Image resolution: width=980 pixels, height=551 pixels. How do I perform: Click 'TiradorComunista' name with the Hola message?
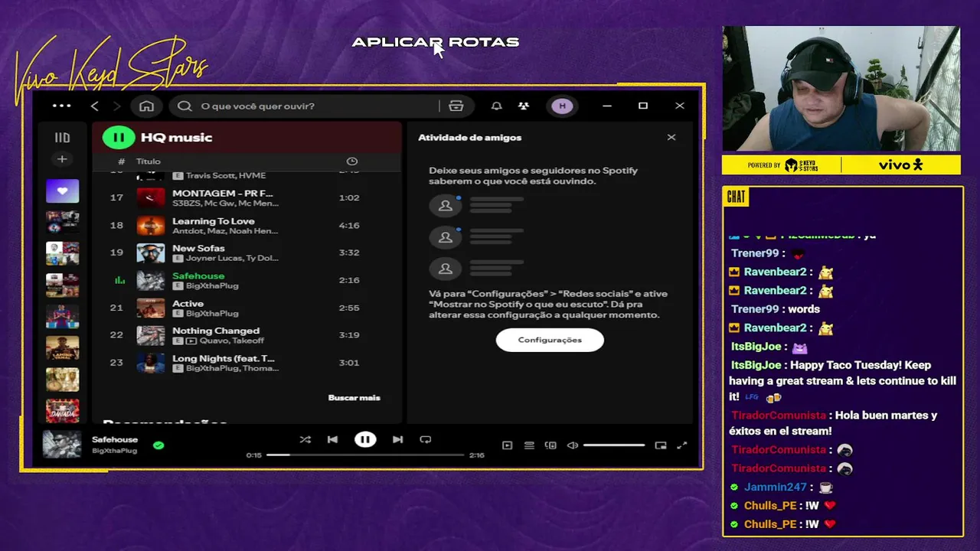[x=778, y=416]
